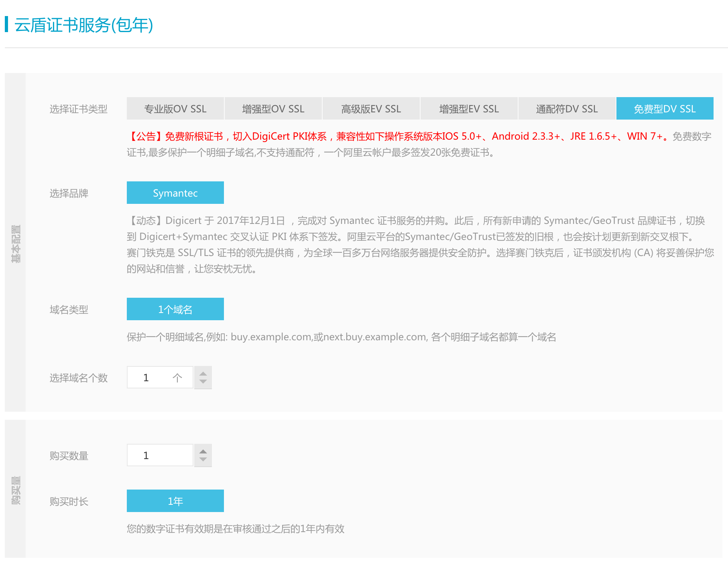The height and width of the screenshot is (565, 728).
Task: Increase 购买数量 with the up arrow
Action: pos(203,451)
